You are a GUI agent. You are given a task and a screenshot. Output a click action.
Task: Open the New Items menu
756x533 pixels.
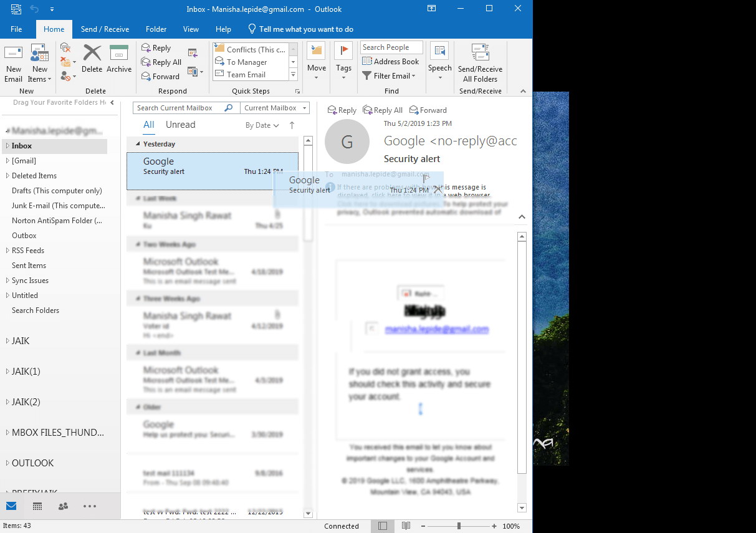point(39,64)
